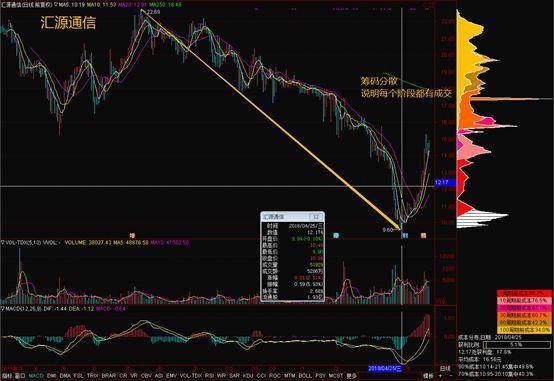Show the MCST indicator

[x=336, y=376]
